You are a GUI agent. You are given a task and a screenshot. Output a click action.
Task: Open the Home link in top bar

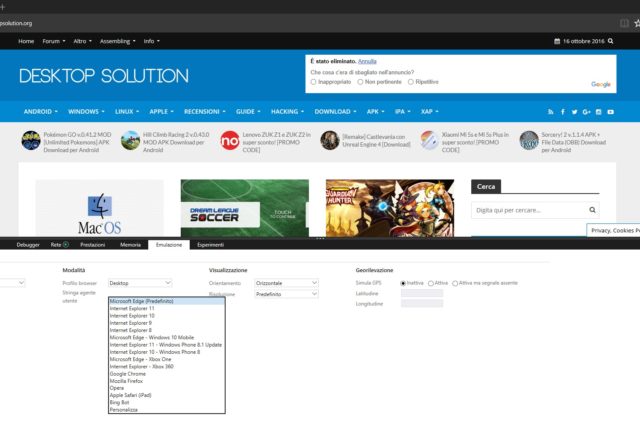pos(26,41)
